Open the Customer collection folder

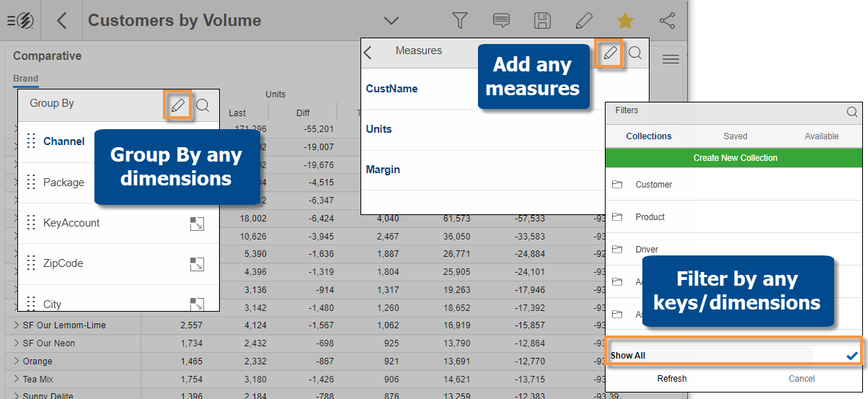(x=653, y=185)
